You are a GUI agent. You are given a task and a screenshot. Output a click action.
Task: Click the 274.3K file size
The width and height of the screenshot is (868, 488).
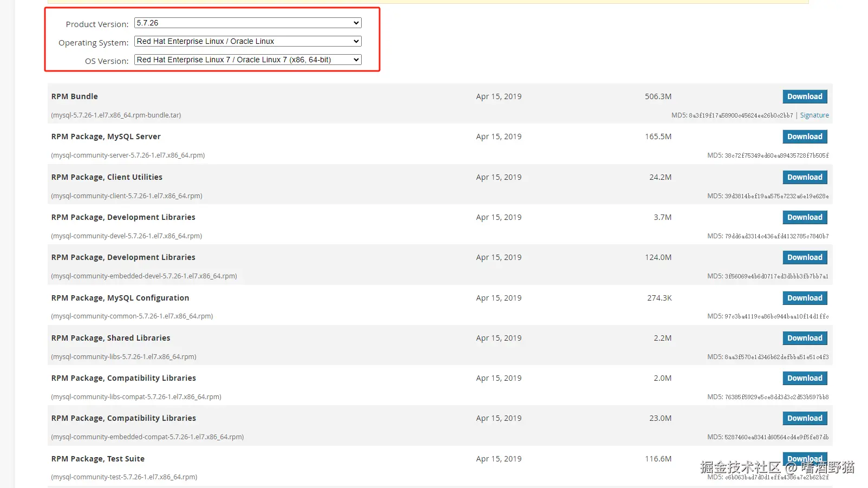point(660,298)
